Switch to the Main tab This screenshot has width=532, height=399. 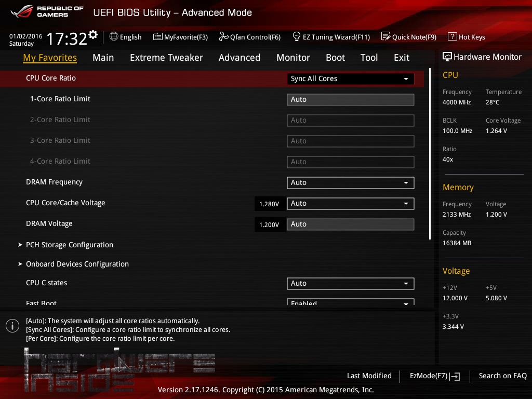[103, 58]
